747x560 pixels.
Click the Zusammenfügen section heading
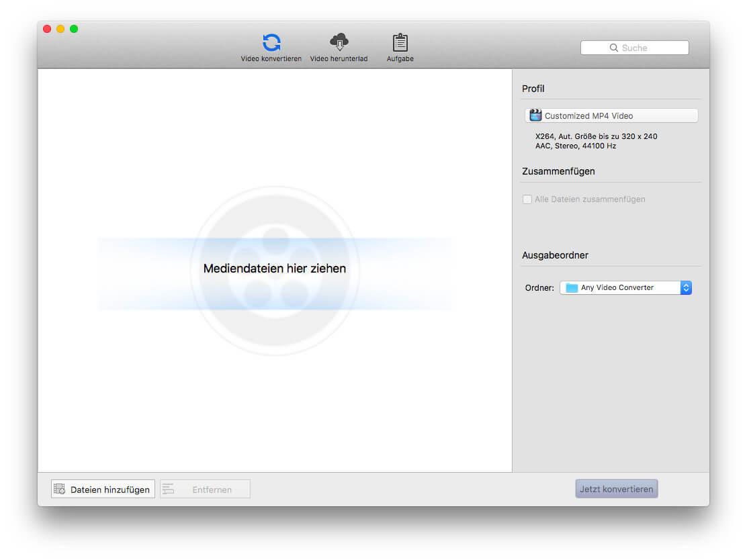coord(558,171)
